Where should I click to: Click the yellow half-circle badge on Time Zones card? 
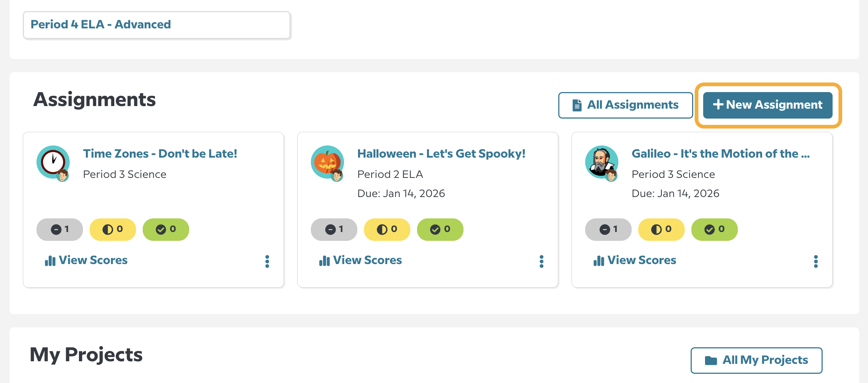(112, 229)
